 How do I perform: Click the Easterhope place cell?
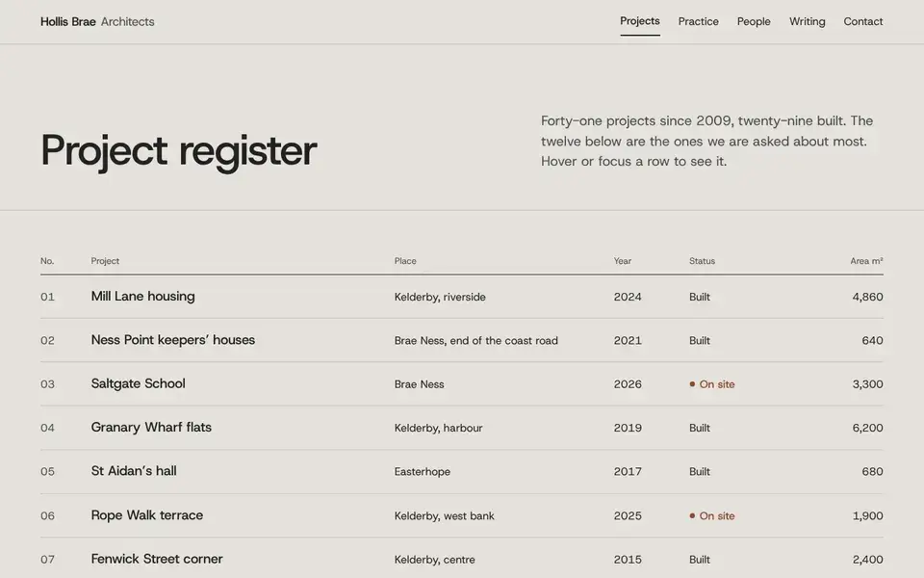pos(422,471)
